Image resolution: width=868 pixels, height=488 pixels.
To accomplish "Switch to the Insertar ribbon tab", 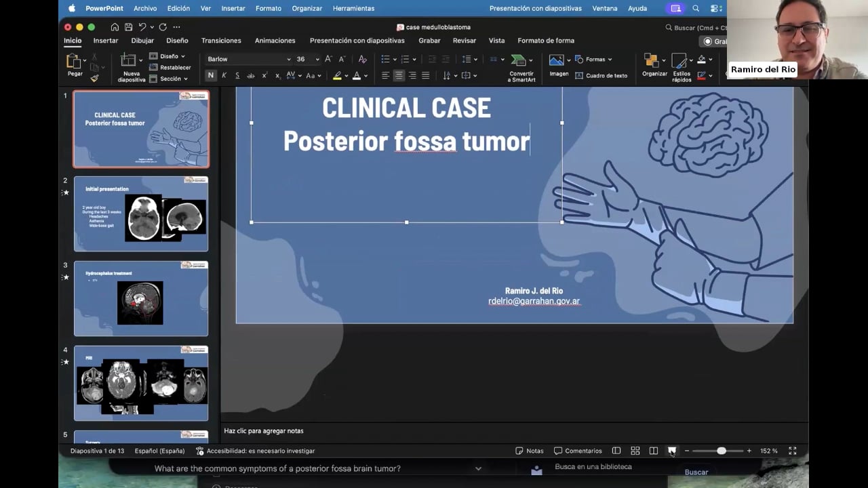I will [x=106, y=41].
